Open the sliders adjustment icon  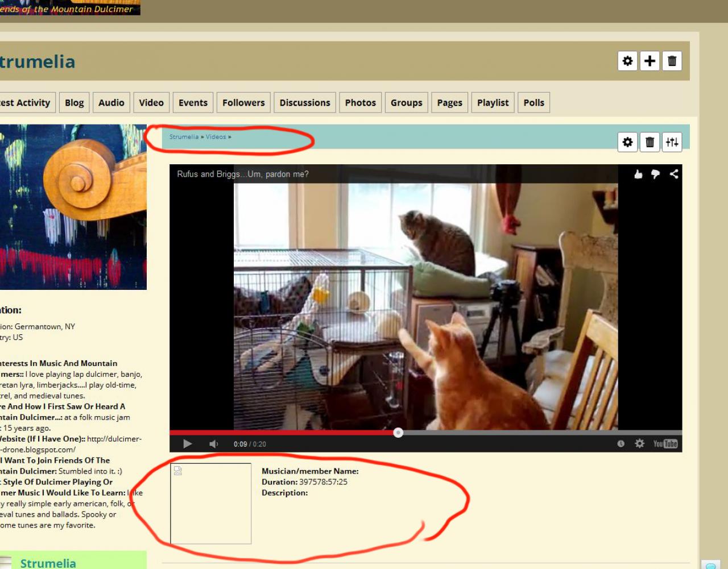click(x=672, y=142)
